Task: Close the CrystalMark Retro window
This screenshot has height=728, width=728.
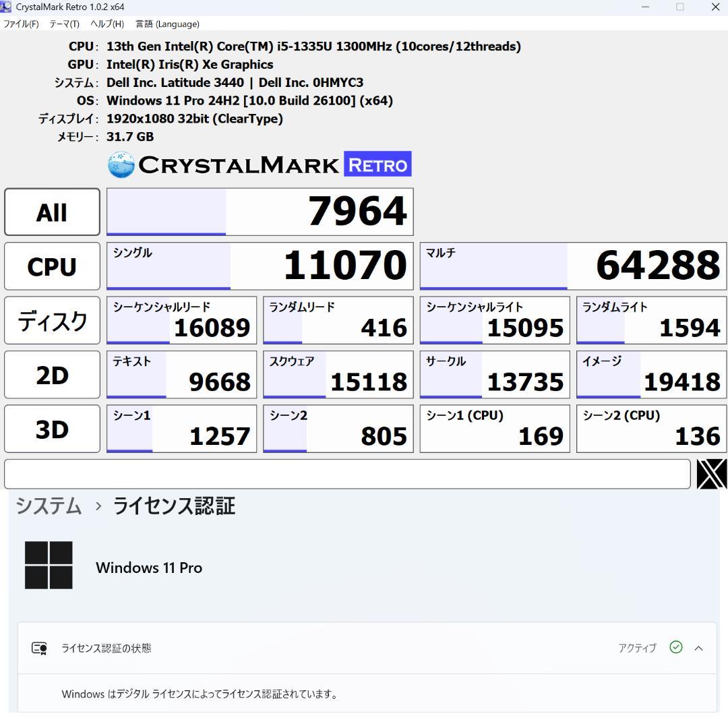Action: point(715,7)
